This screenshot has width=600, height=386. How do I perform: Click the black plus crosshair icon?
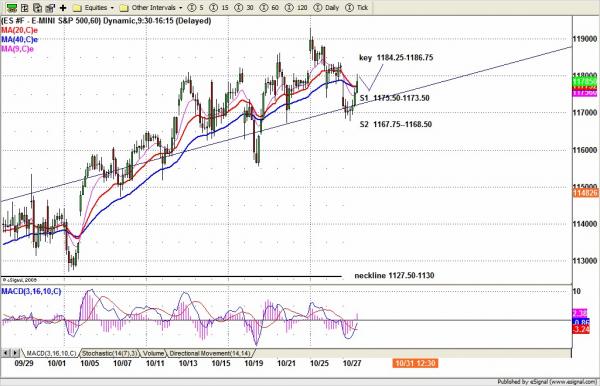pyautogui.click(x=63, y=7)
